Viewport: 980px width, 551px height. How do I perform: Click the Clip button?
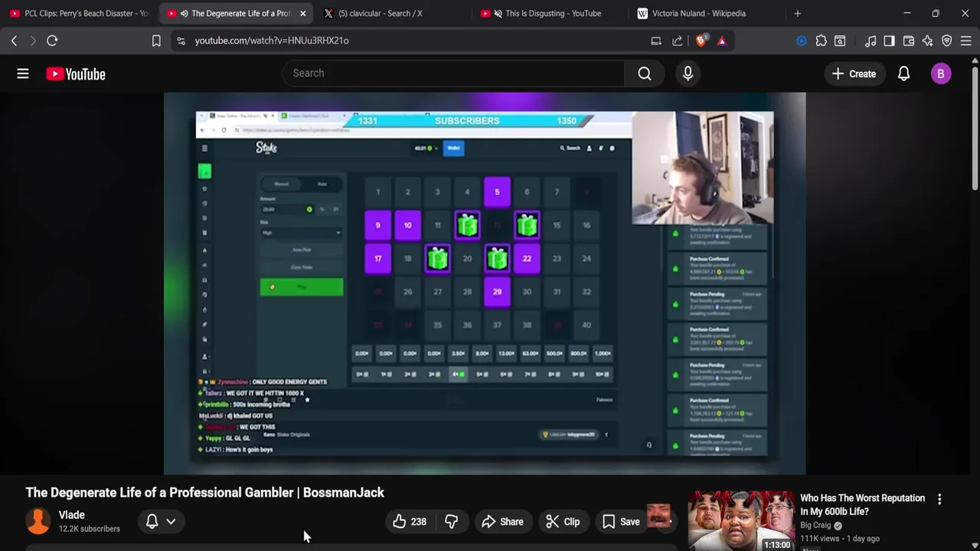coord(563,522)
